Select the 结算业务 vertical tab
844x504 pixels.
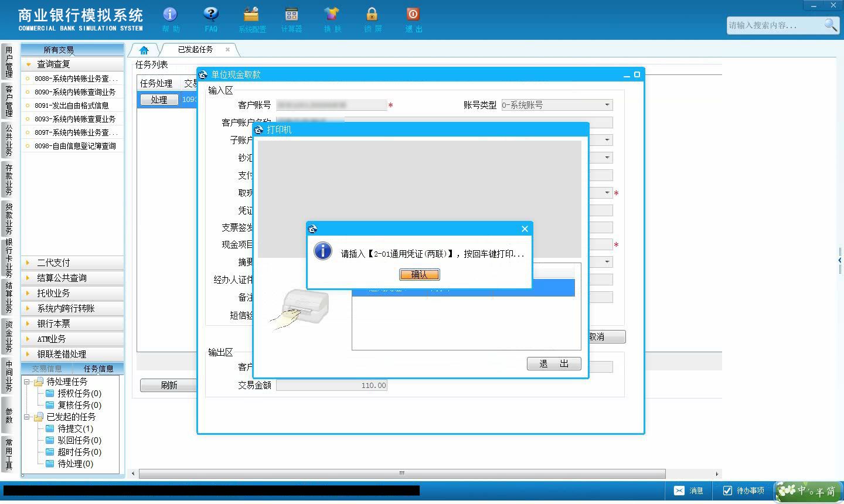(9, 297)
